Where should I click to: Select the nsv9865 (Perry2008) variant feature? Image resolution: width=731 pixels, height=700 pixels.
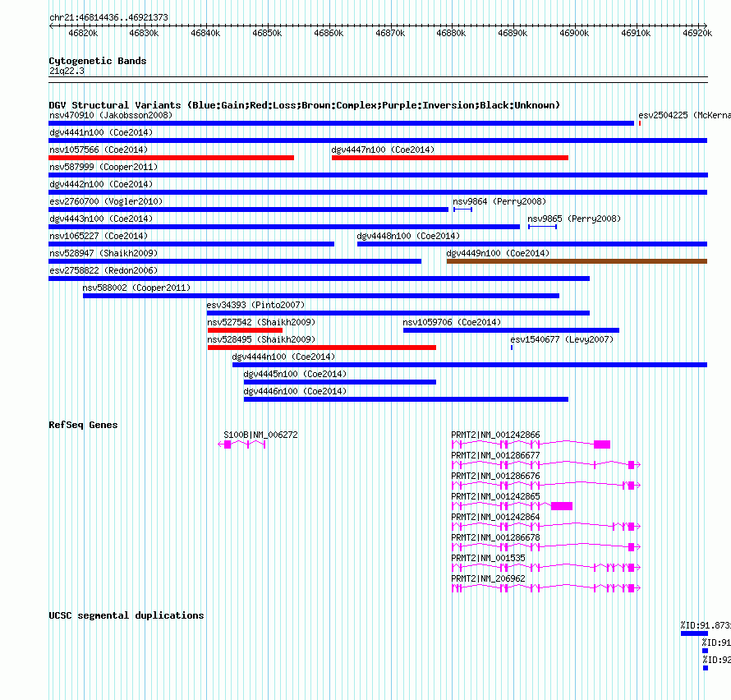tap(542, 227)
